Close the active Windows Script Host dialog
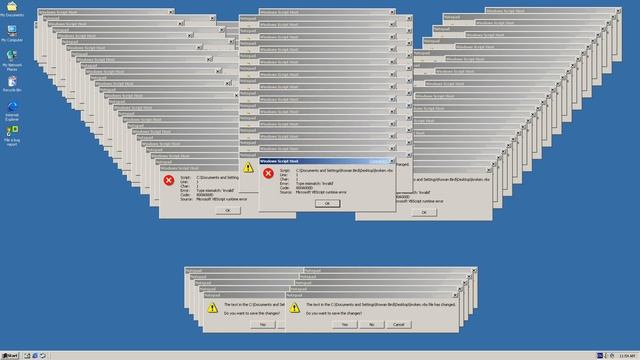640x360 pixels. (x=391, y=161)
